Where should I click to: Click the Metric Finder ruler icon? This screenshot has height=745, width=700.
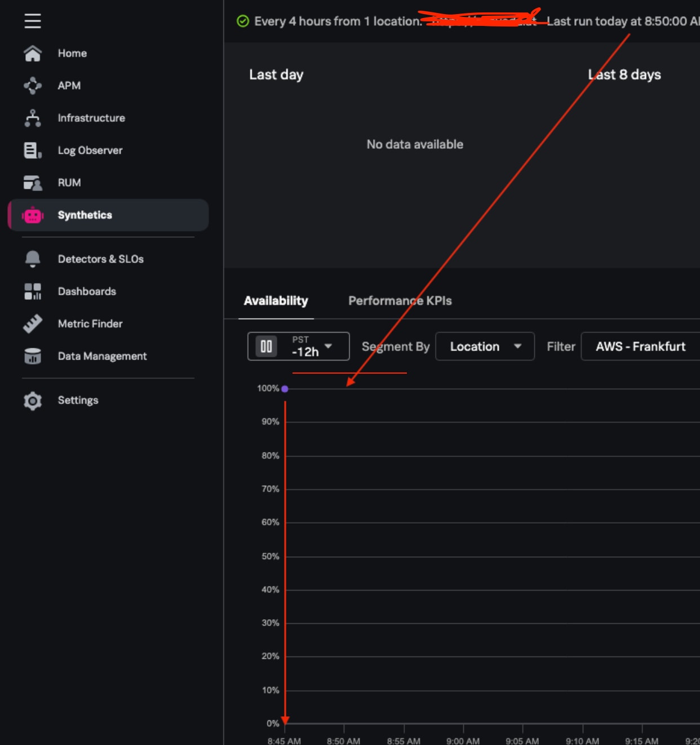[x=33, y=323]
